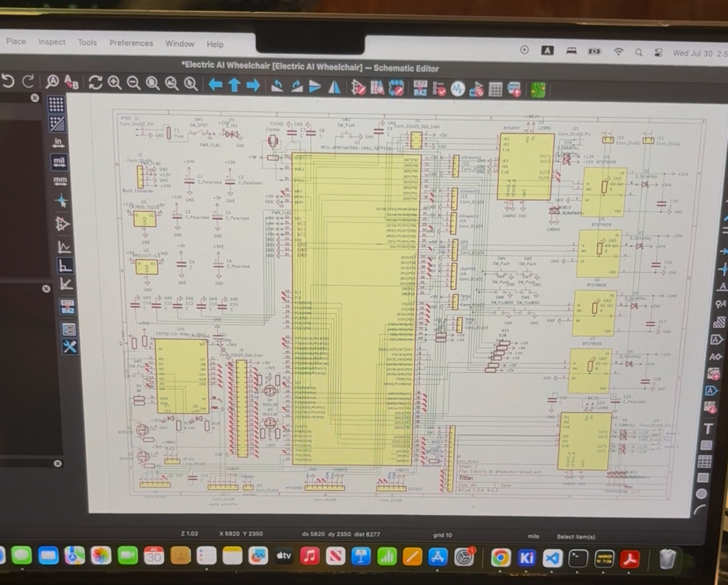The image size is (728, 585).
Task: Open Find and Replace tool
Action: [x=71, y=82]
